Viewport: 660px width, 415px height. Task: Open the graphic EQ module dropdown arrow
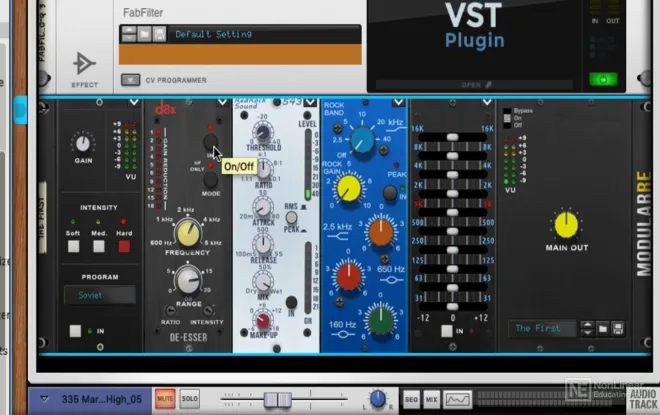coord(487,102)
